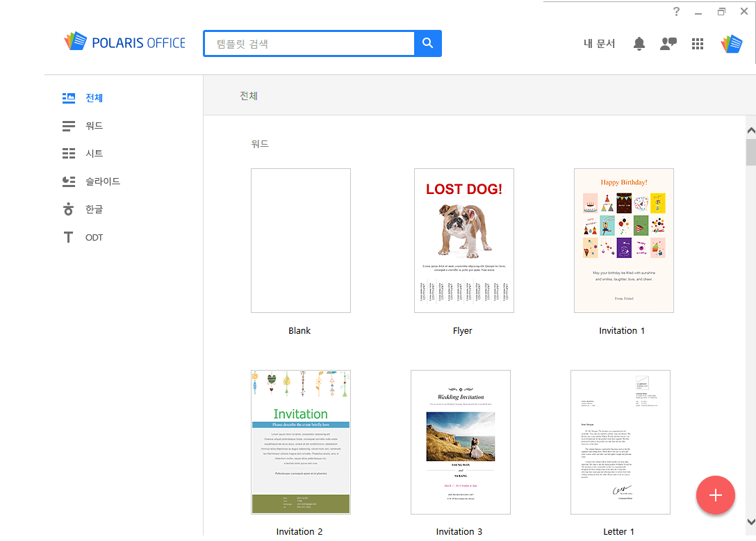This screenshot has height=541, width=756.
Task: Click the Invitation 1 label
Action: click(x=621, y=330)
